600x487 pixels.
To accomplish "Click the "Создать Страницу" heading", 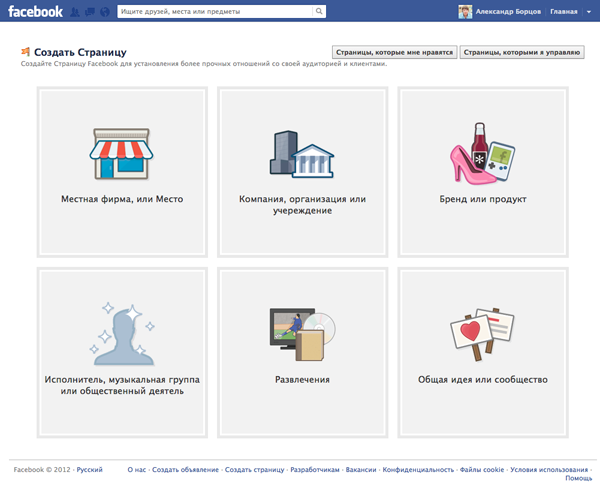I will coord(80,52).
